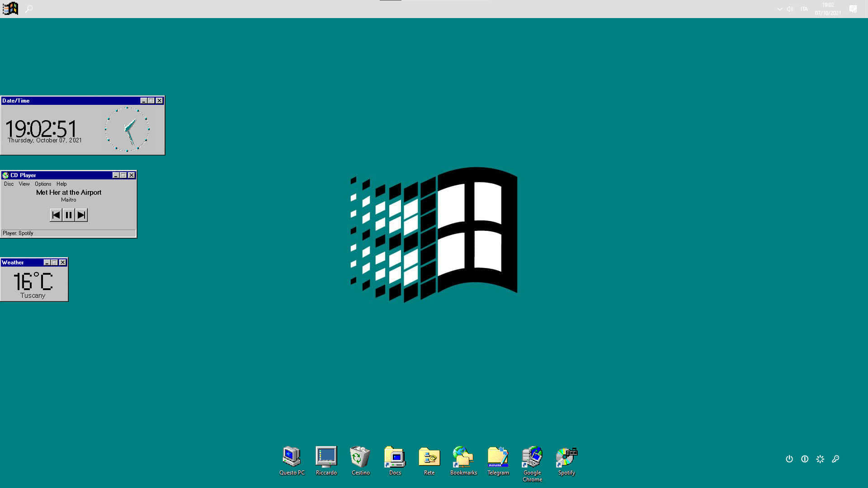Click the Player: Spotify status bar
The image size is (868, 488).
(69, 233)
